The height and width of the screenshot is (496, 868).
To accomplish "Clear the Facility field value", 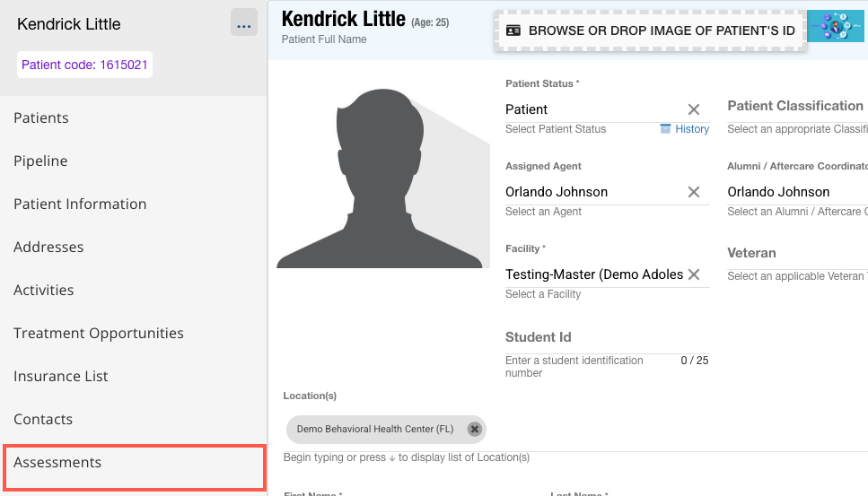I will [693, 274].
